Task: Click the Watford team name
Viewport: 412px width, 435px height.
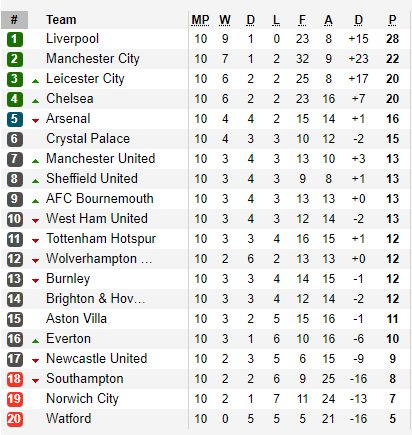Action: tap(69, 419)
